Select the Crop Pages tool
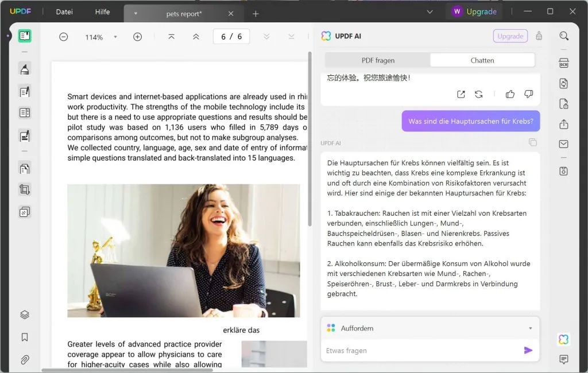The image size is (588, 373). (24, 189)
